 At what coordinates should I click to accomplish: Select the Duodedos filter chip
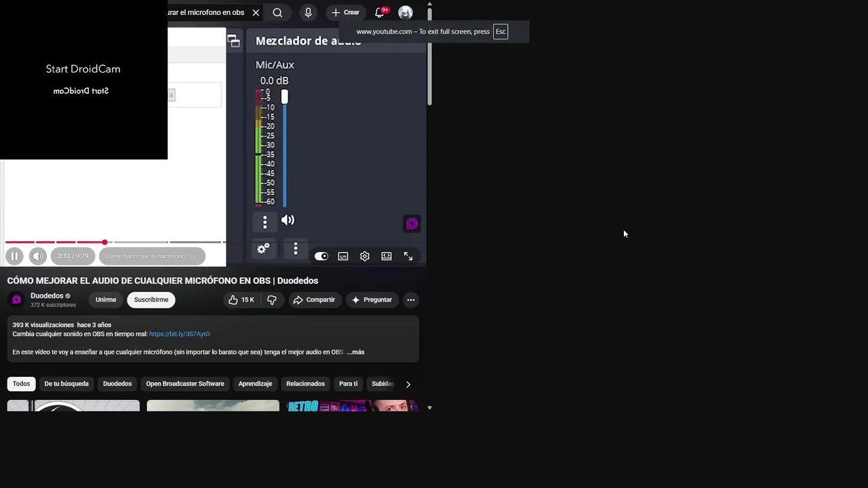click(117, 384)
